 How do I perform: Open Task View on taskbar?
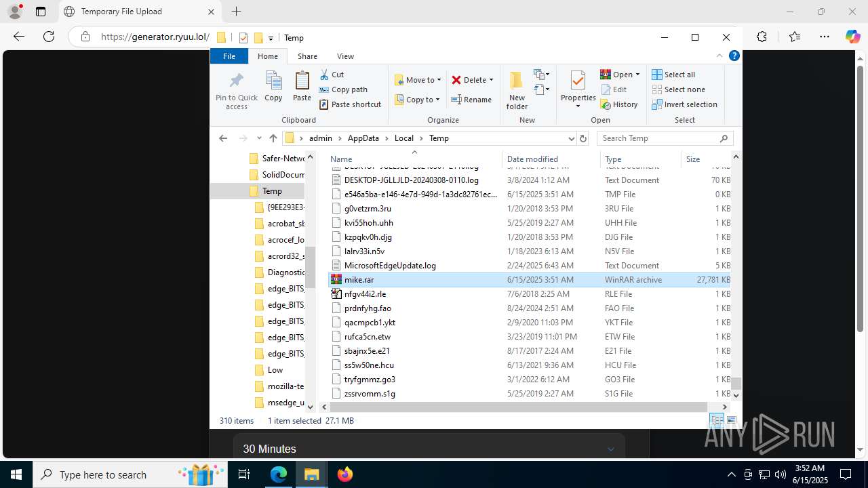[x=245, y=474]
